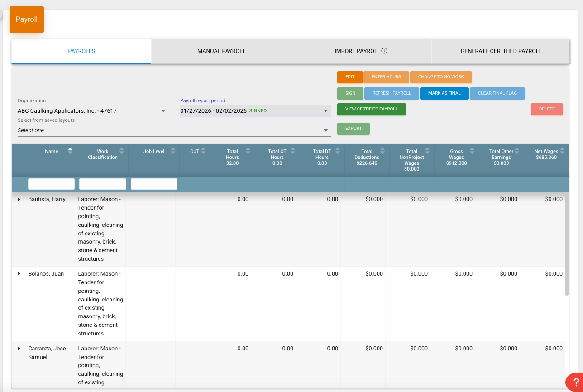Click the View Certified Payroll button
The height and width of the screenshot is (392, 583).
(x=372, y=109)
